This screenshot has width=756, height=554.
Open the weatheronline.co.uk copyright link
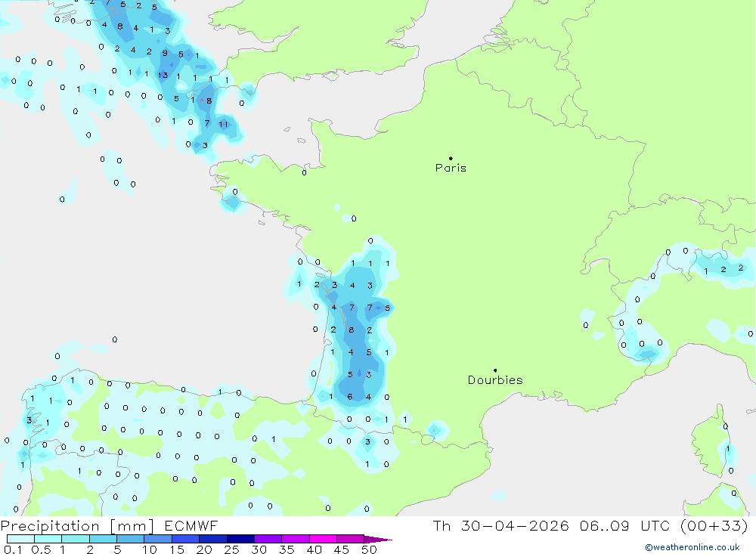[692, 547]
